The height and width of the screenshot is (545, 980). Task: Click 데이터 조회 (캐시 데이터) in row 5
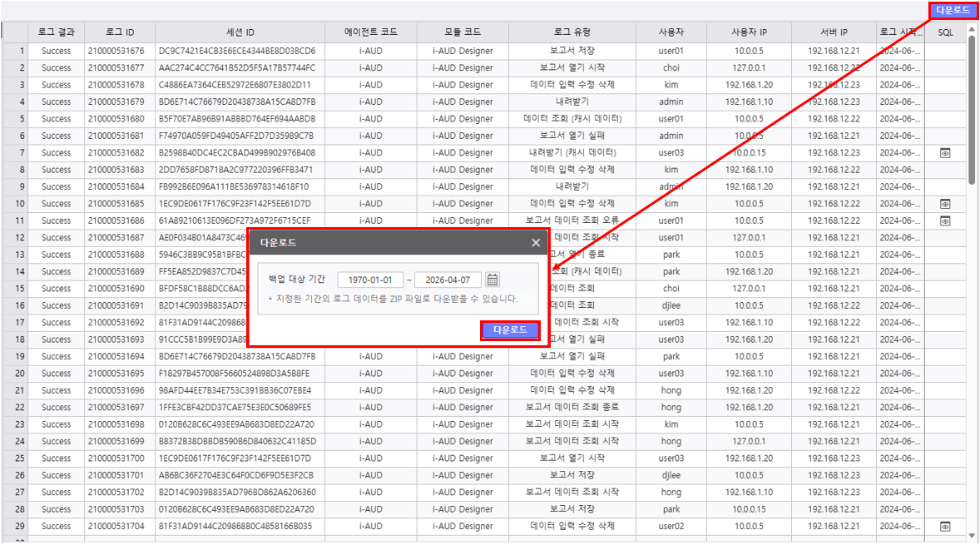tap(572, 119)
